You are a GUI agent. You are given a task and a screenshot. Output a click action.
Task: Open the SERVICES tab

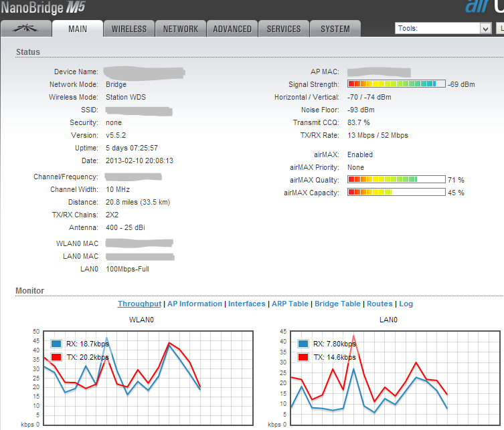point(284,29)
